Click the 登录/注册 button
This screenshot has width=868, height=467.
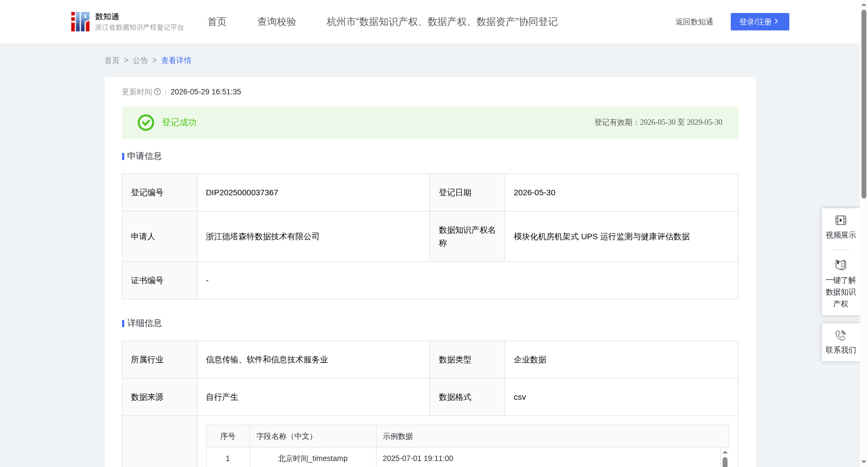coord(760,22)
